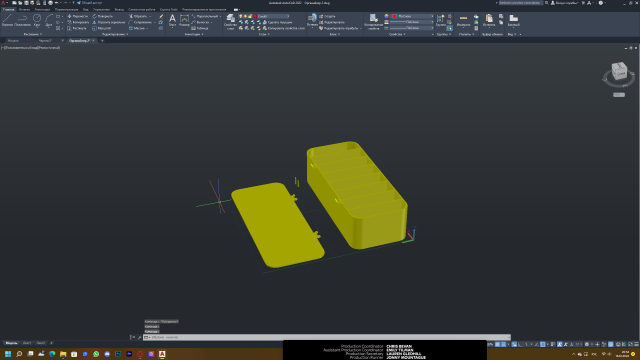Toggle layer lock padlock icon

click(250, 16)
